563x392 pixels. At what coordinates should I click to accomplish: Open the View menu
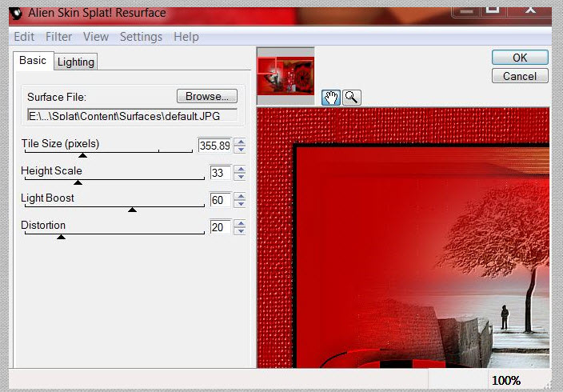click(x=96, y=37)
